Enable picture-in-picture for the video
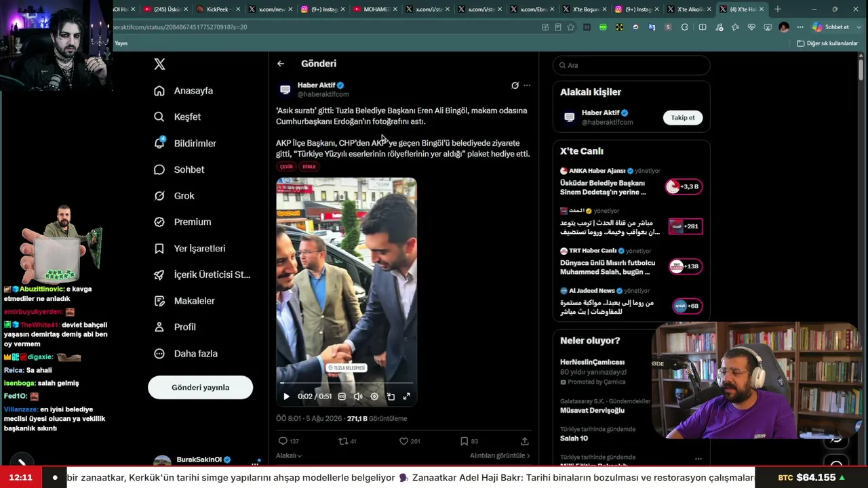The height and width of the screenshot is (488, 868). point(391,396)
